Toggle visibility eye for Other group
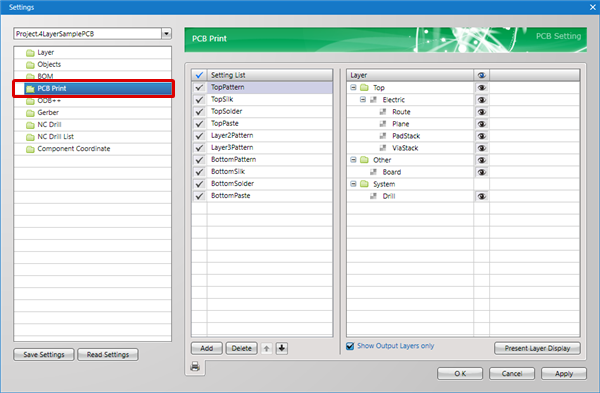 [x=481, y=160]
